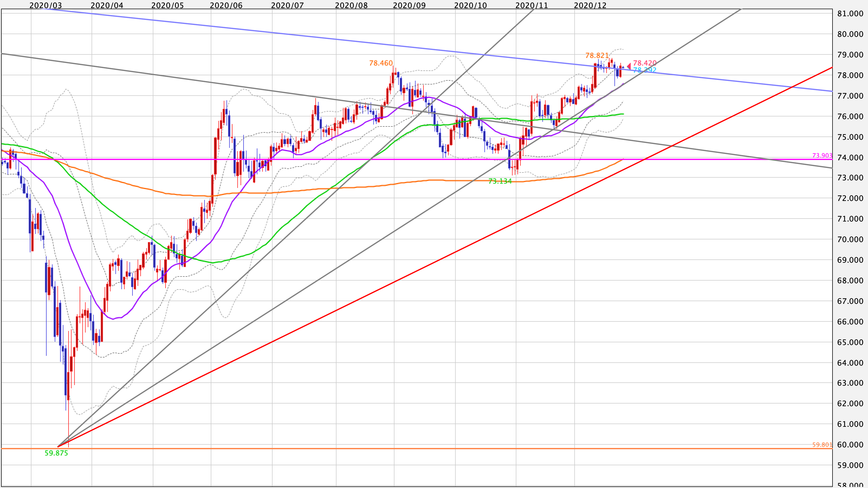Viewport: 868px width, 488px height.
Task: Click the 2020/06 date label
Action: click(x=226, y=5)
